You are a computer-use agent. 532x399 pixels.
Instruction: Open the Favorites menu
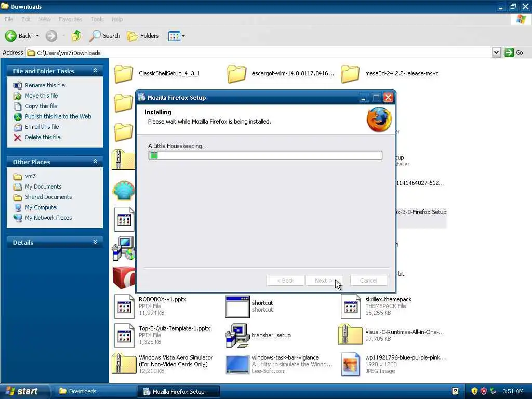70,19
